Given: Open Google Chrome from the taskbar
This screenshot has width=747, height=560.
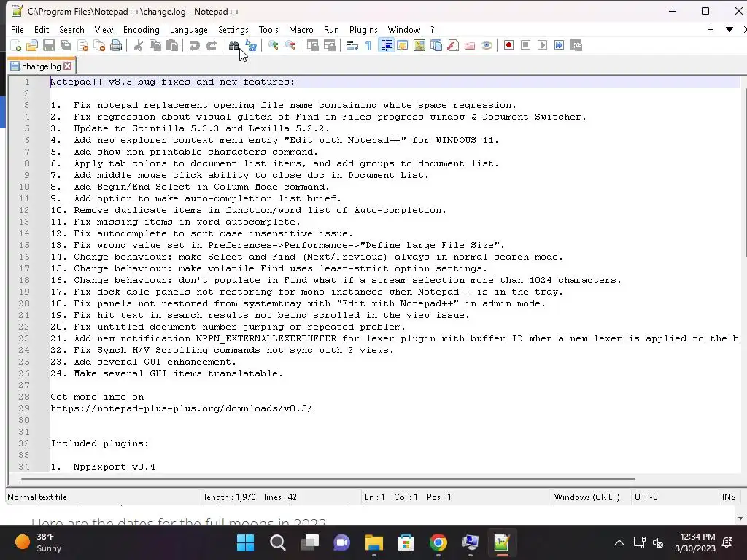Looking at the screenshot, I should (438, 542).
